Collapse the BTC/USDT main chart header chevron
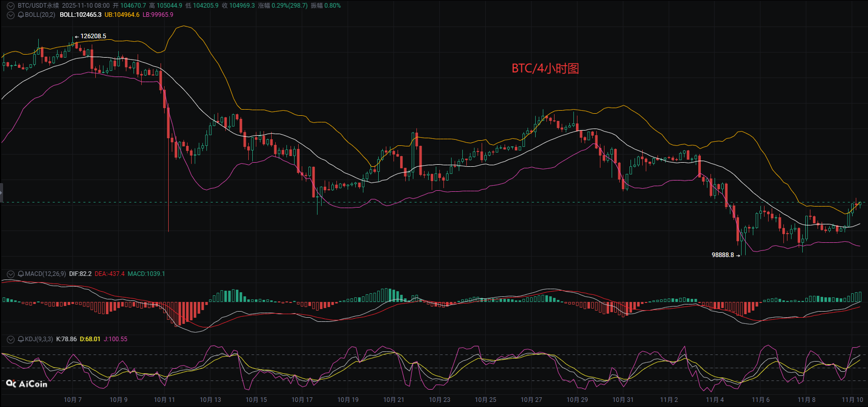The width and height of the screenshot is (868, 407). (10, 6)
